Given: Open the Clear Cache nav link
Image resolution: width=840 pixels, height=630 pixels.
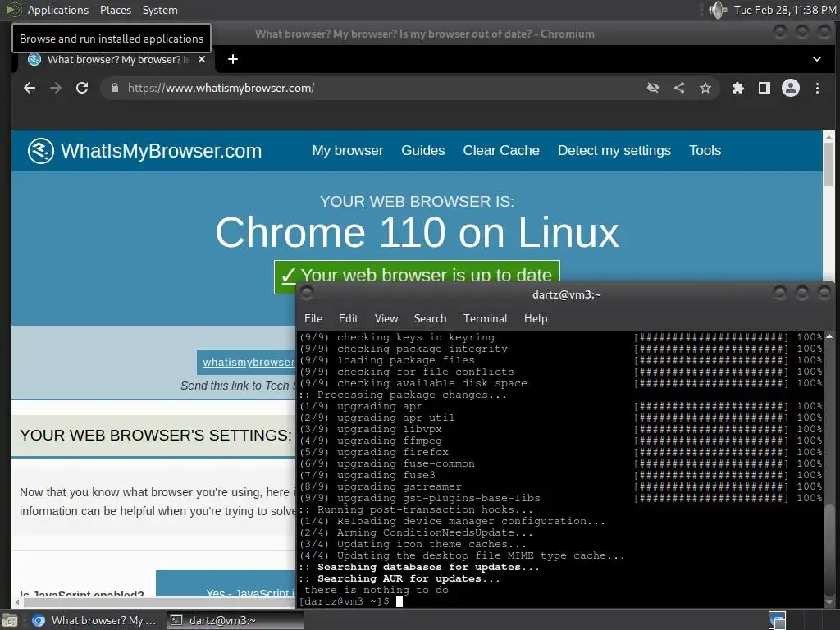Looking at the screenshot, I should 501,151.
